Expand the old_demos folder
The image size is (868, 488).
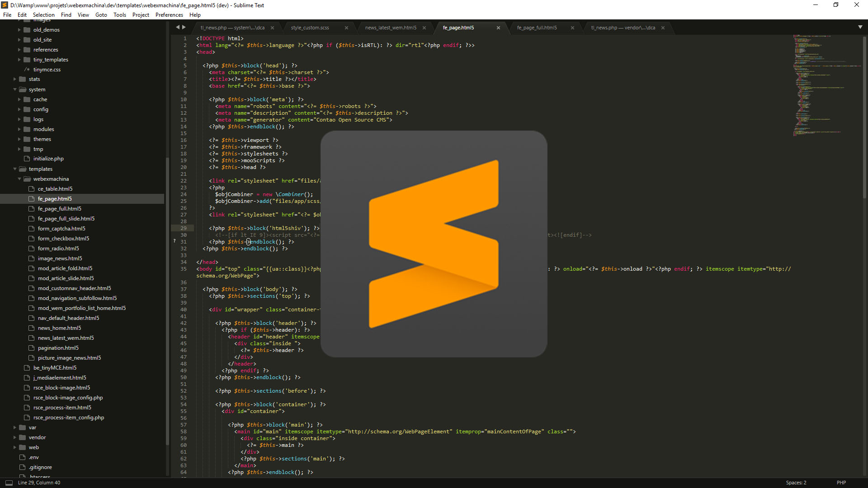pyautogui.click(x=19, y=30)
